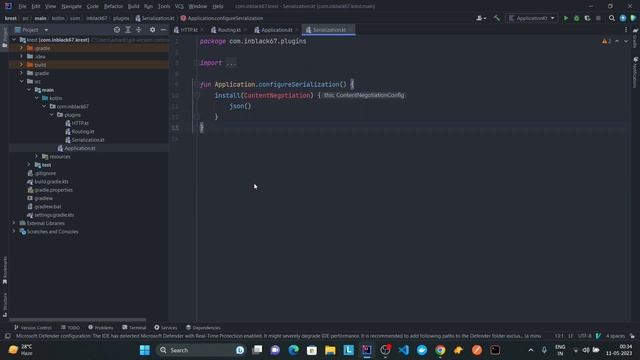Viewport: 640px width, 360px height.
Task: Open Windows Start menu
Action: pyautogui.click(x=144, y=350)
